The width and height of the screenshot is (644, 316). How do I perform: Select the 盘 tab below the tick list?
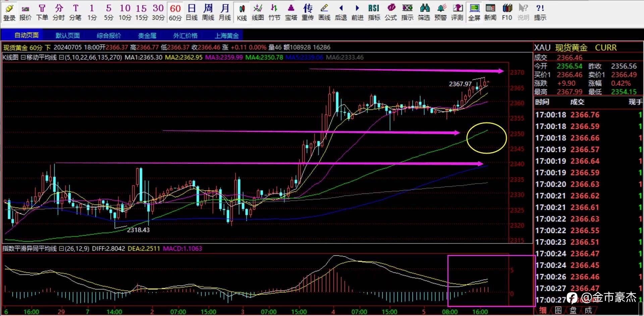pyautogui.click(x=573, y=311)
